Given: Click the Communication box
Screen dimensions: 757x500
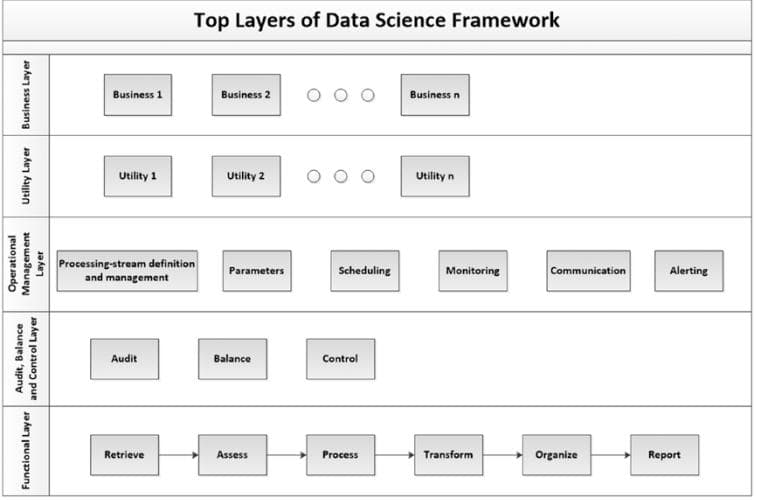Looking at the screenshot, I should click(x=588, y=271).
